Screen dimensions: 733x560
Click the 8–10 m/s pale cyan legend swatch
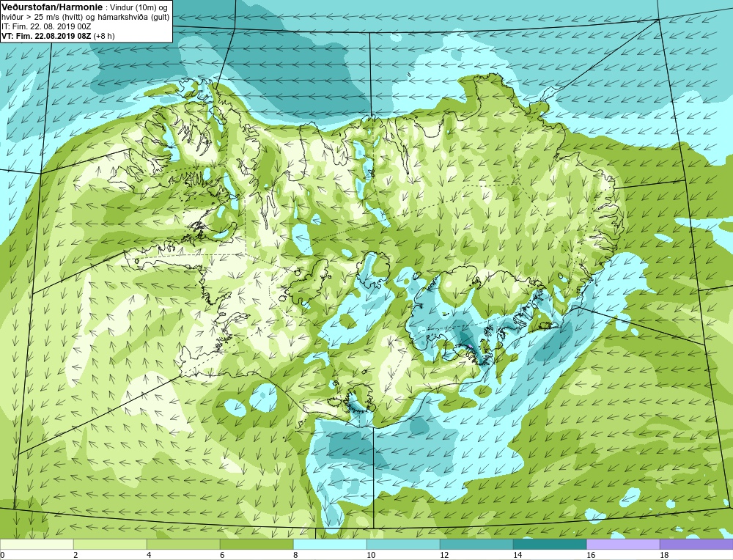pos(330,544)
